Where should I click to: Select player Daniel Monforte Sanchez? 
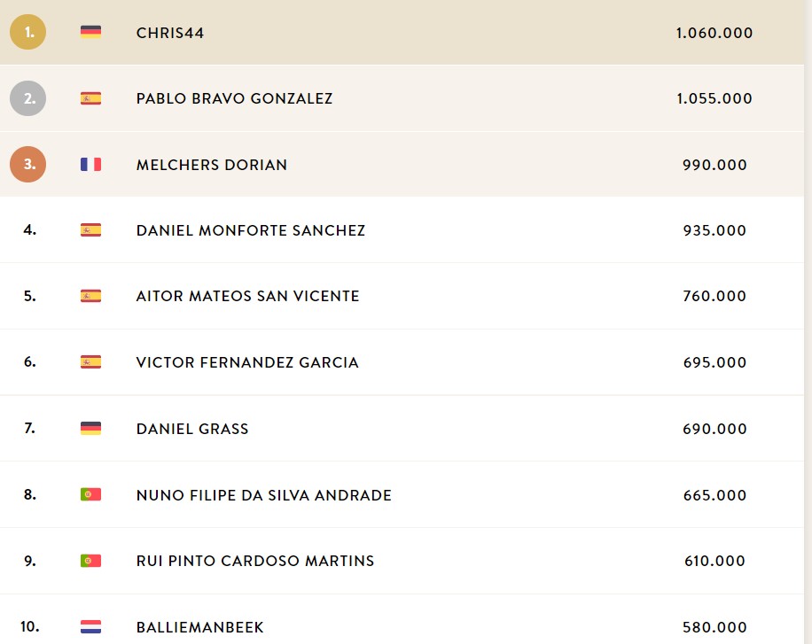tap(251, 230)
